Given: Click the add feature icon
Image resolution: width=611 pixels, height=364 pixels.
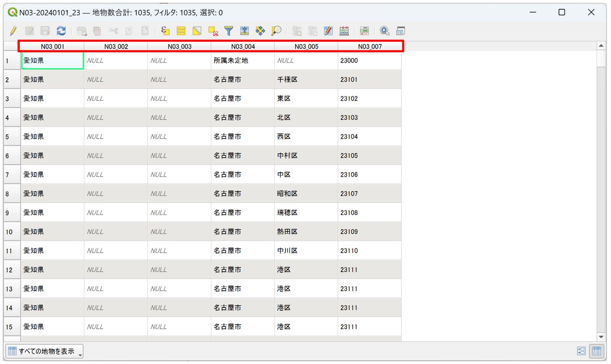Looking at the screenshot, I should tap(82, 31).
